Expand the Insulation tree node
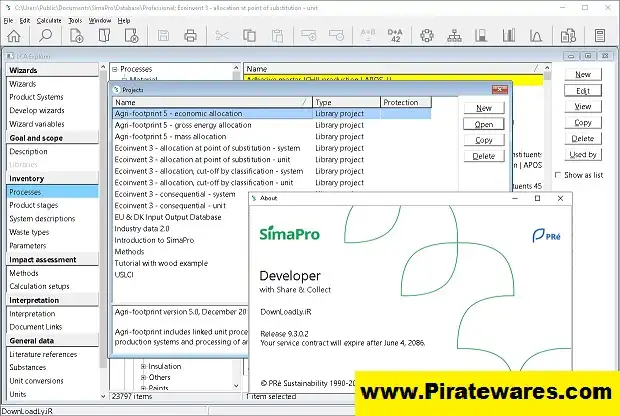This screenshot has height=416, width=620. [143, 366]
